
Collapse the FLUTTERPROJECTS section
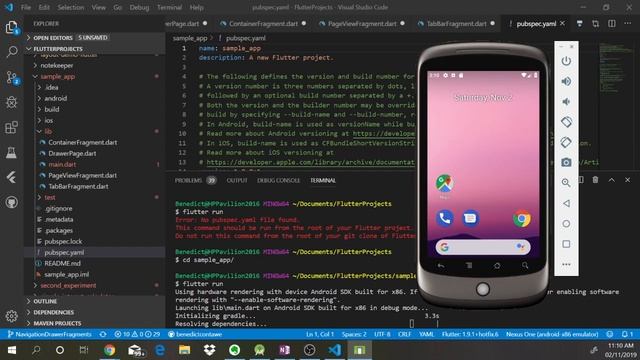[95, 49]
